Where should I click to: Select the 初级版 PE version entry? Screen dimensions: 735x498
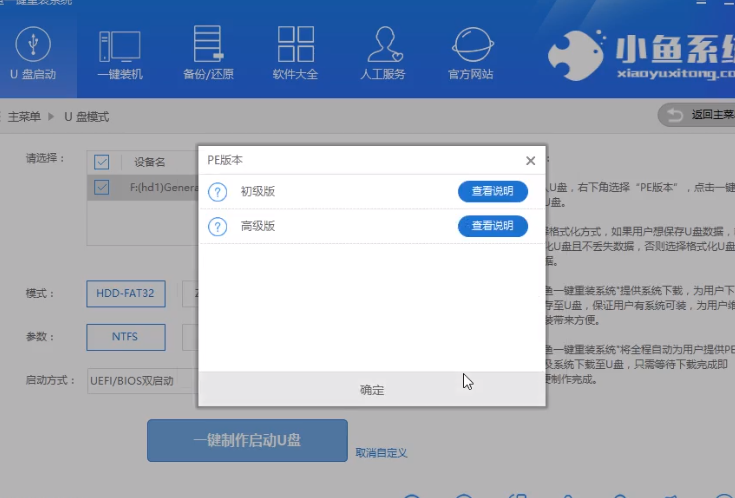pyautogui.click(x=257, y=192)
